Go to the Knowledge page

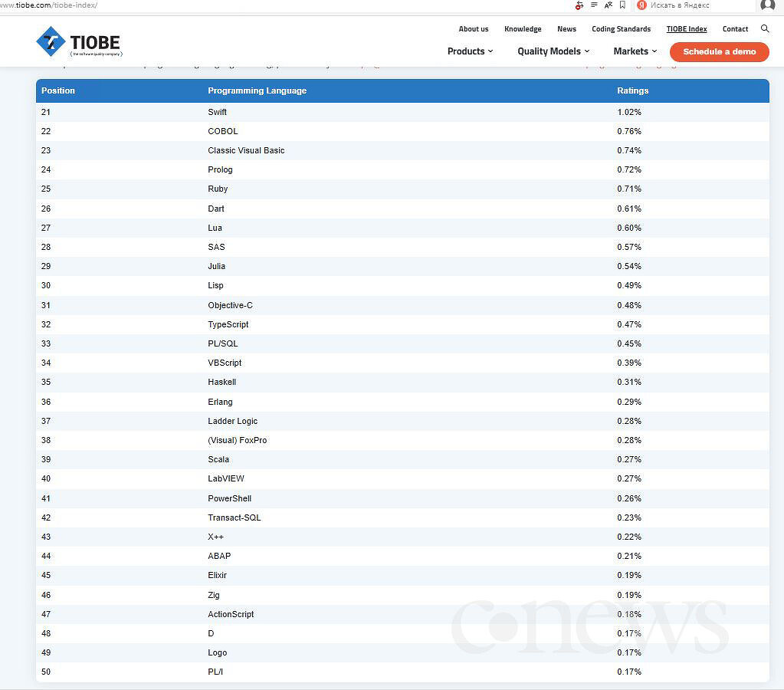click(x=523, y=29)
